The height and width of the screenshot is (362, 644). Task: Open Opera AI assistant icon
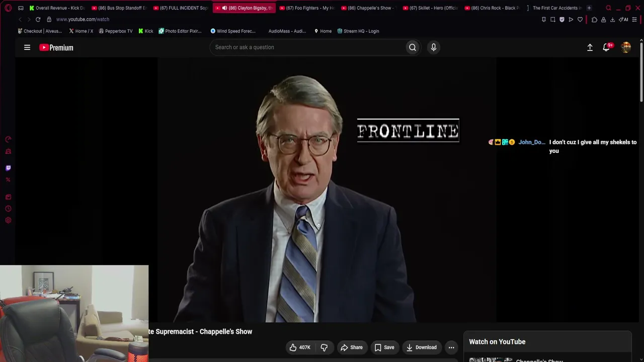pyautogui.click(x=623, y=20)
